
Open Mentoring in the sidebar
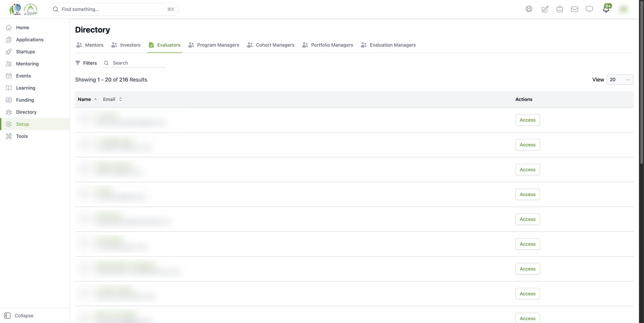(x=35, y=64)
